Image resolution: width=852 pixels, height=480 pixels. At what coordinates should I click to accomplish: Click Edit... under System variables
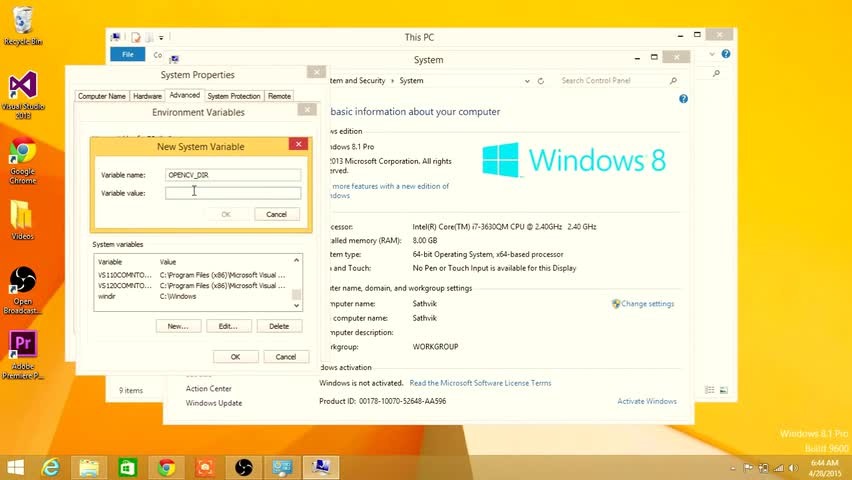tap(228, 326)
